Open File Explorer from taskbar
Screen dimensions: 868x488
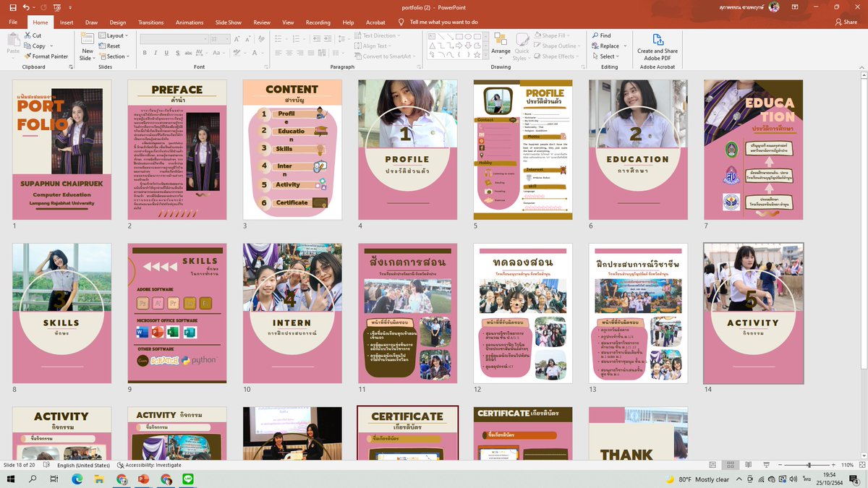99,479
